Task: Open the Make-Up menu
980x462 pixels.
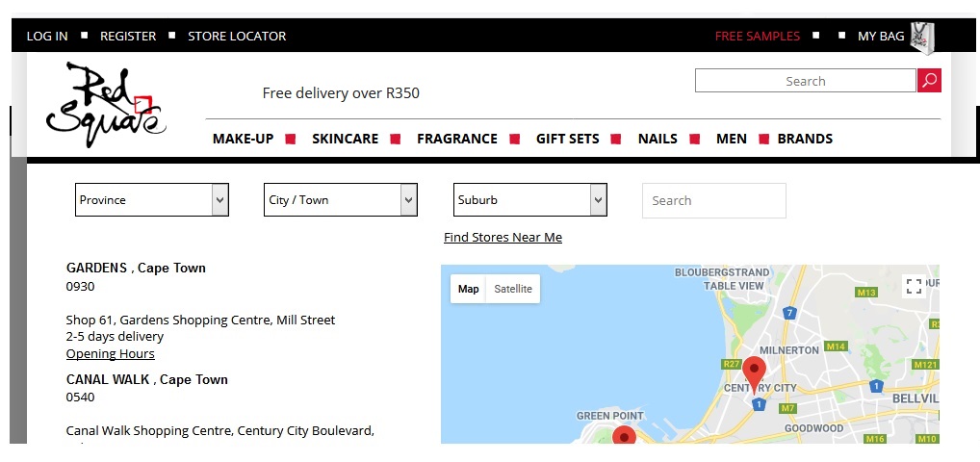Action: click(x=243, y=139)
